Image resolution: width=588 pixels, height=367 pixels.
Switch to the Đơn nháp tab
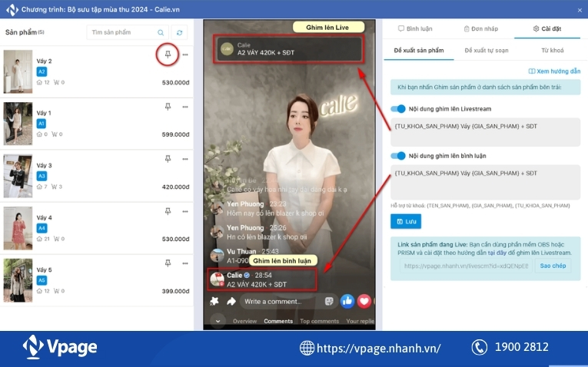point(481,29)
